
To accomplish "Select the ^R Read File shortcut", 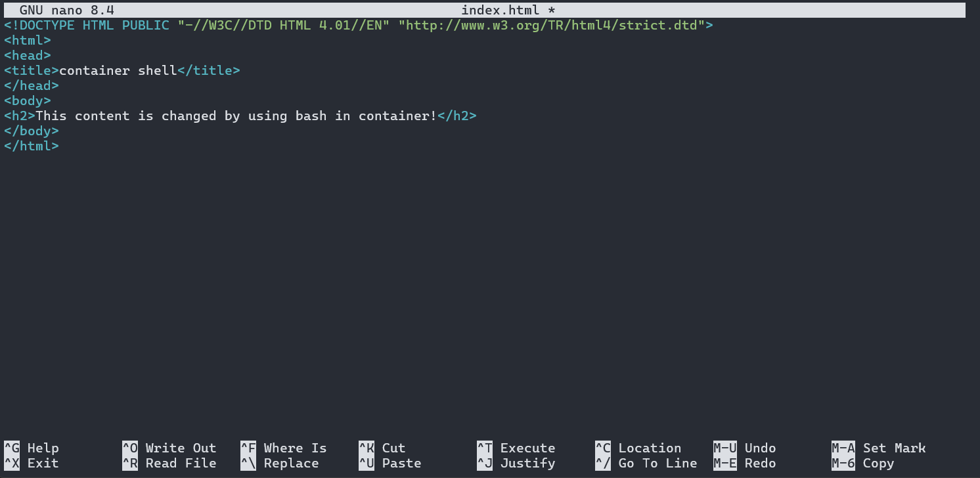I will 169,463.
